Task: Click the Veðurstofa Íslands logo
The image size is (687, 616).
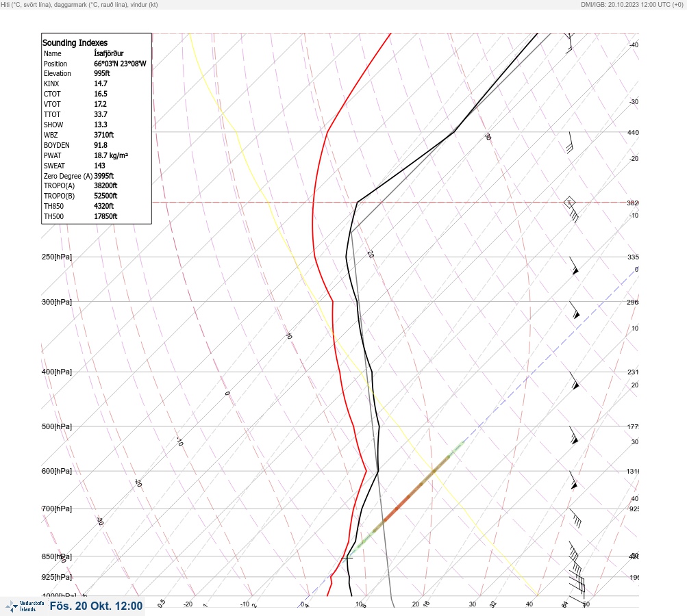Action: coord(25,606)
